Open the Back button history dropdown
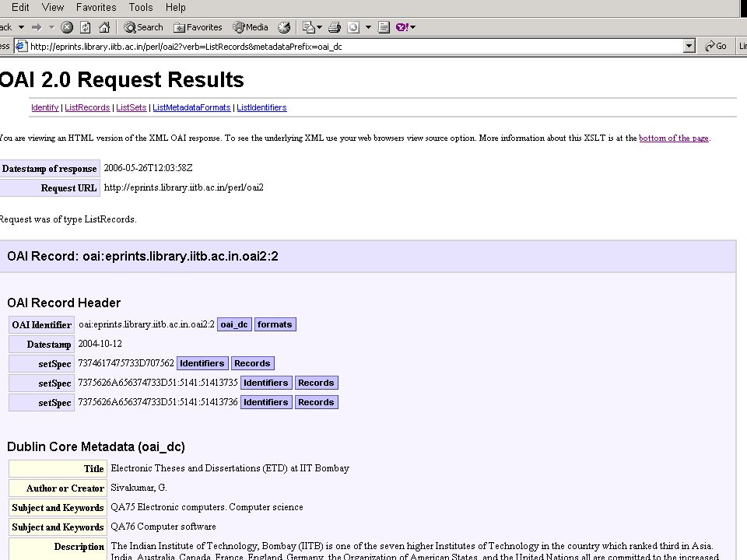 click(x=22, y=27)
